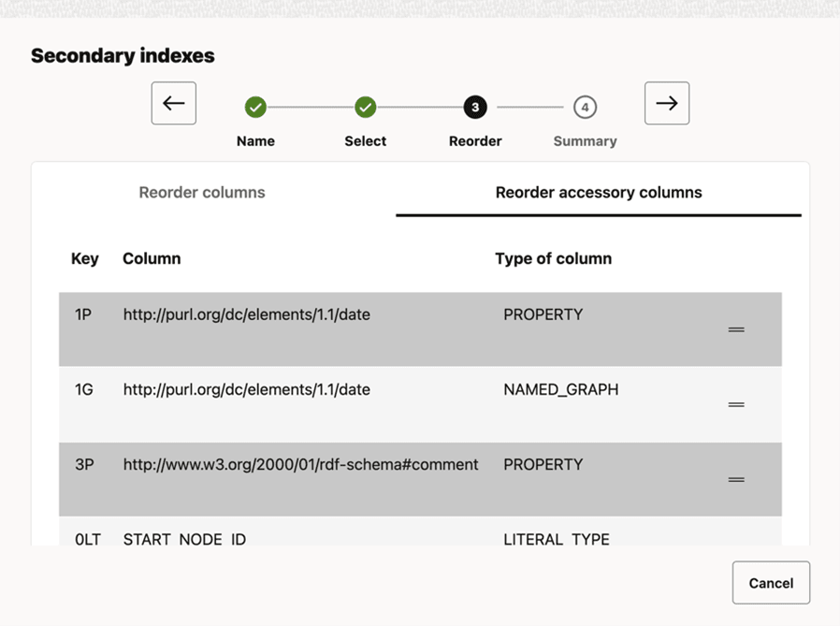Screen dimensions: 840x626
Task: Grab the drag handle for row 1P
Action: (736, 329)
